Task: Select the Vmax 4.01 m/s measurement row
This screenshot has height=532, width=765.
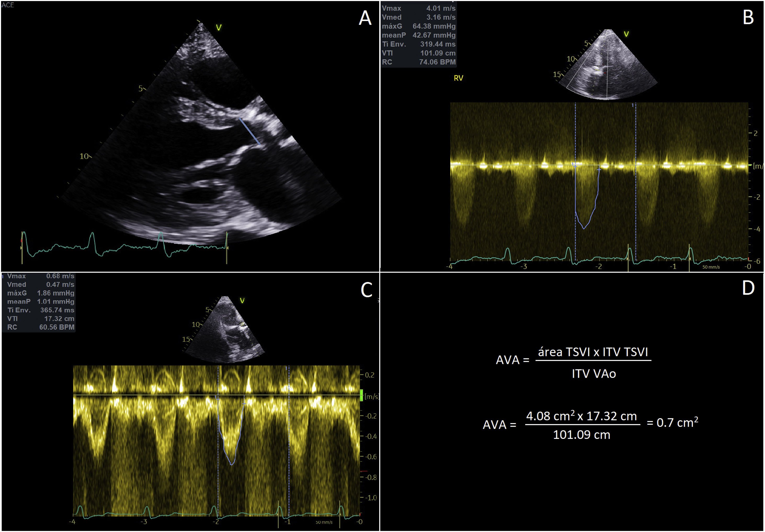Action: coord(418,8)
